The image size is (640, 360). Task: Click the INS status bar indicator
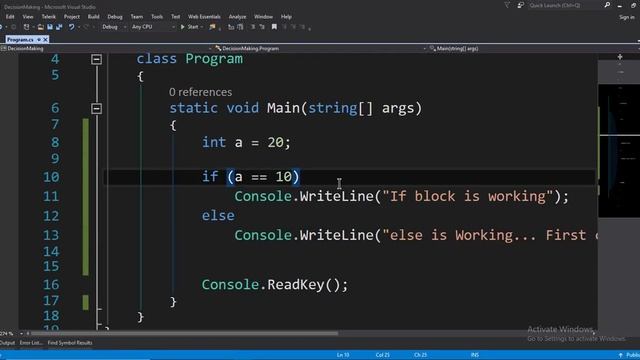pyautogui.click(x=474, y=355)
